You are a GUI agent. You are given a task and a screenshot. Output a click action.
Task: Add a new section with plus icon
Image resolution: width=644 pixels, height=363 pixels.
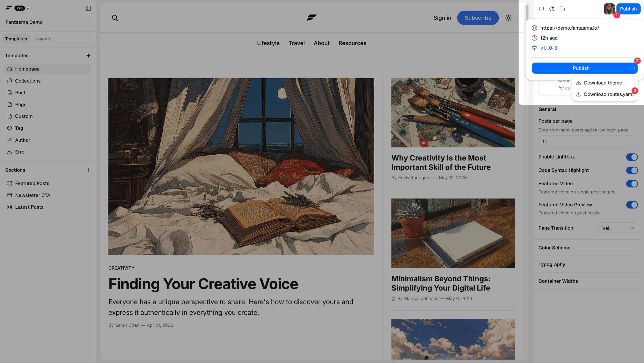click(x=88, y=170)
